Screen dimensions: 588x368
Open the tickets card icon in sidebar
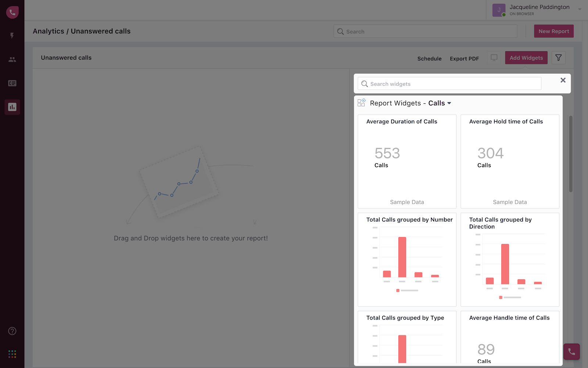click(12, 83)
